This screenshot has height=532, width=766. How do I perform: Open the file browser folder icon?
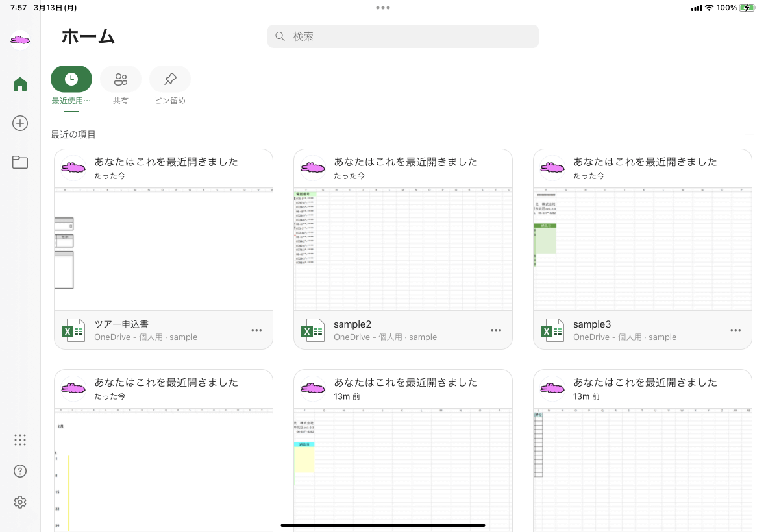20,162
